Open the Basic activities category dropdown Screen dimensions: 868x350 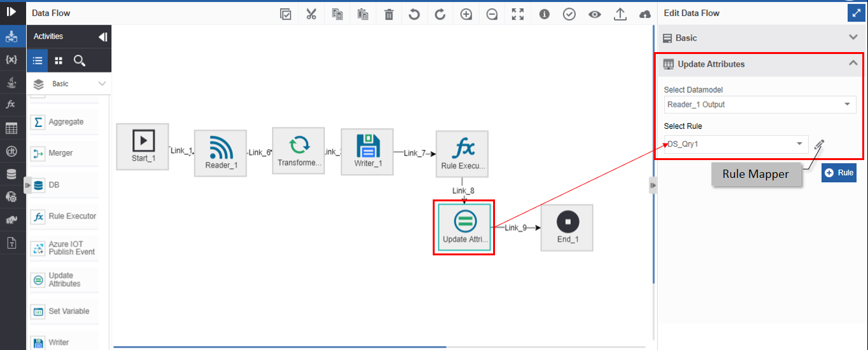tap(69, 84)
